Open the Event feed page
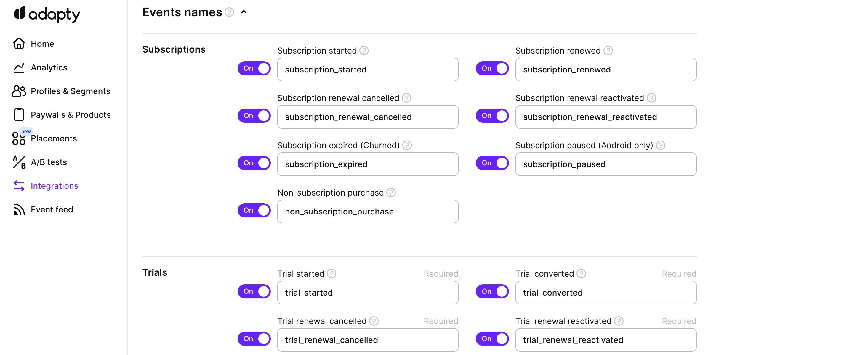Image resolution: width=868 pixels, height=355 pixels. pos(52,210)
